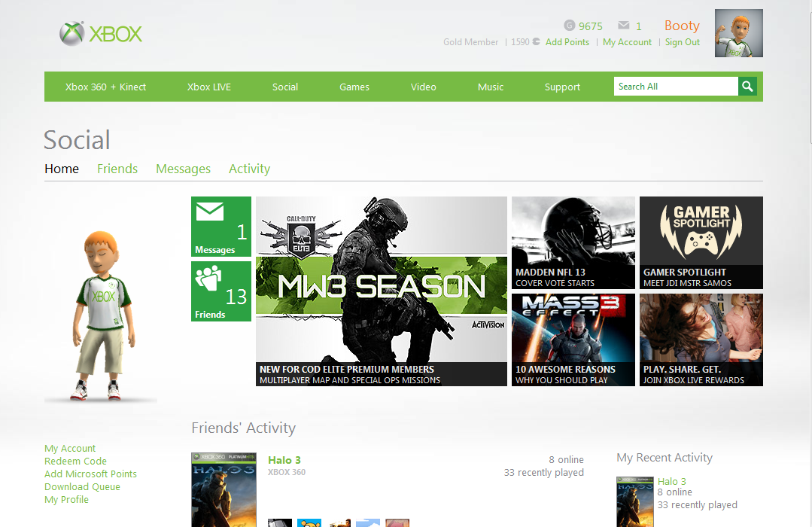Click '8 online' under Friends' Activity
Viewport: 812px width, 527px height.
[567, 460]
